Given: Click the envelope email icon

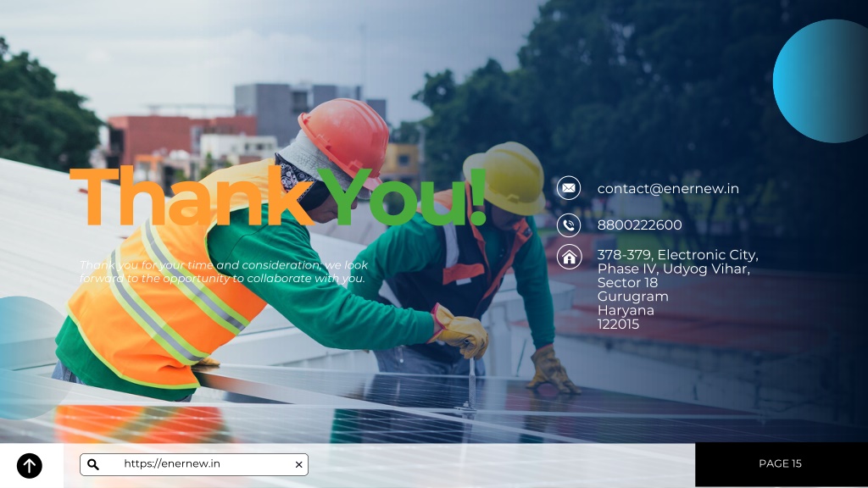Looking at the screenshot, I should coord(569,188).
